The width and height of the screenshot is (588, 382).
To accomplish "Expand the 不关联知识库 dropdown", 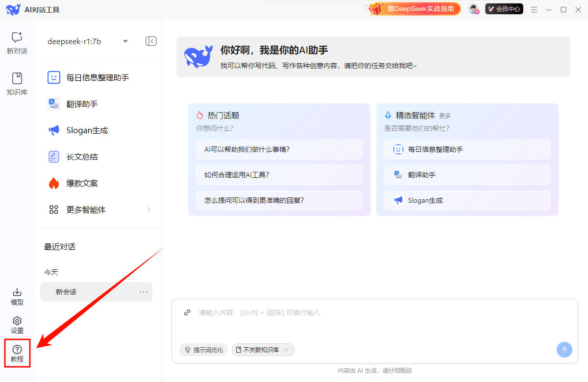I will tap(263, 350).
